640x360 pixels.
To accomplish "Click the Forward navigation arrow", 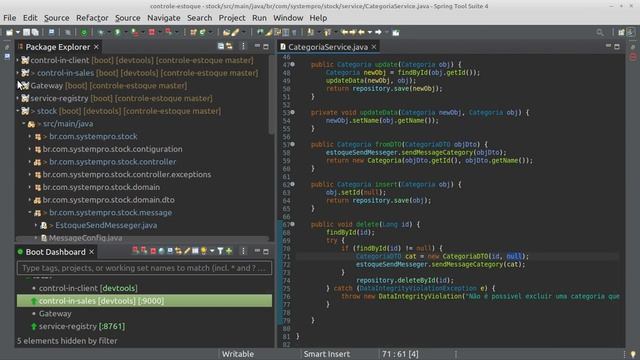I will click(x=378, y=32).
